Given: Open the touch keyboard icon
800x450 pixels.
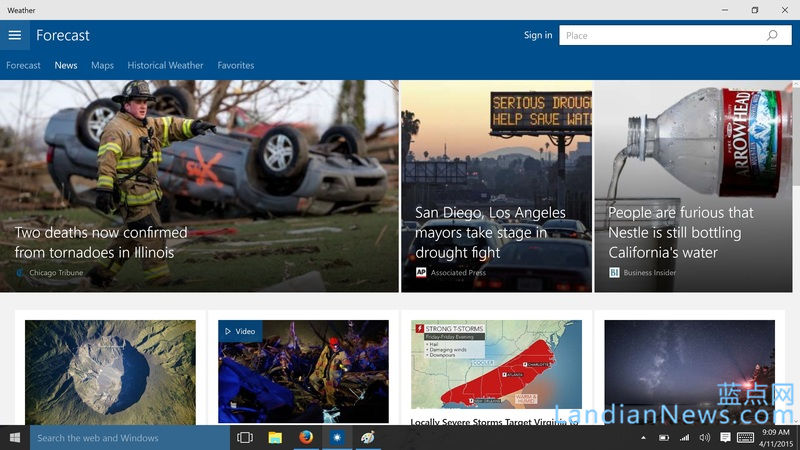Looking at the screenshot, I should point(745,438).
